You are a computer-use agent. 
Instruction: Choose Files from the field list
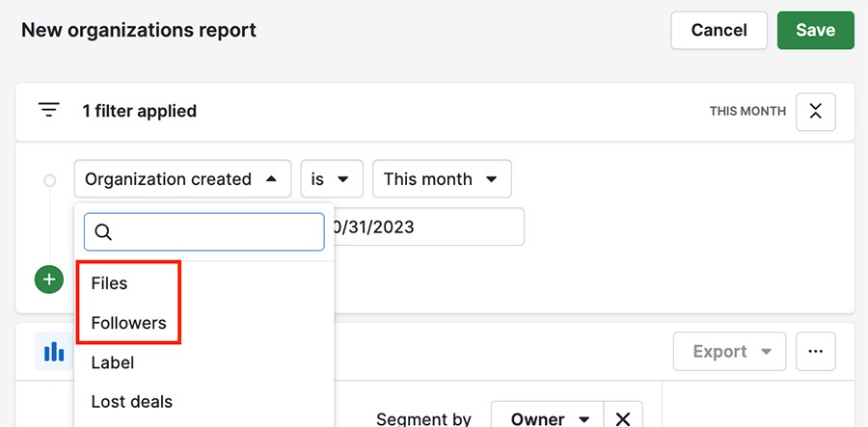click(109, 283)
